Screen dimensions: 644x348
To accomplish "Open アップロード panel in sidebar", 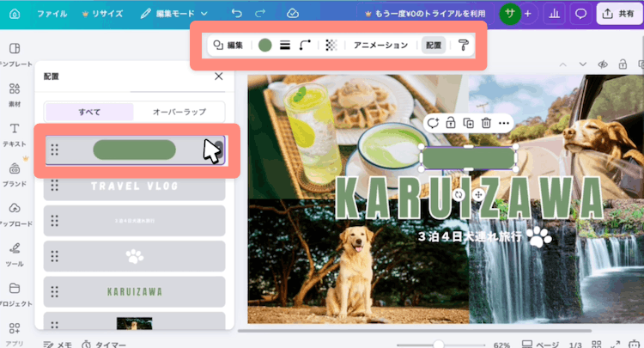I will pos(15,215).
